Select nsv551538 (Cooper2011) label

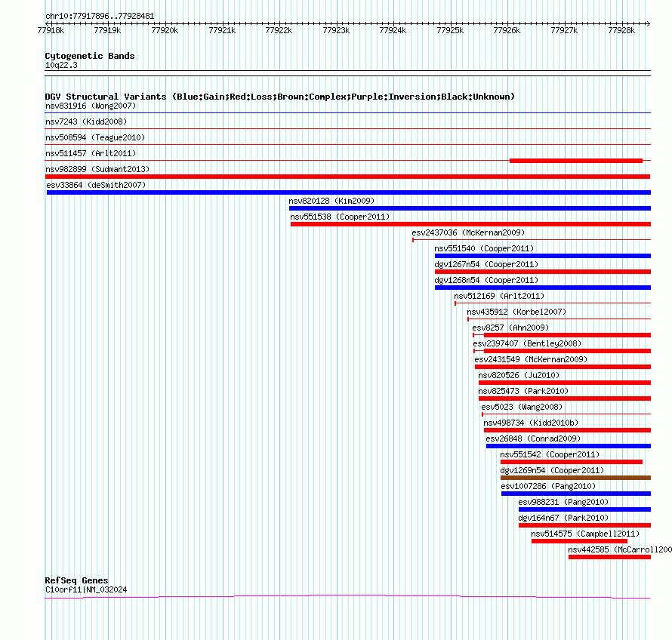[340, 217]
